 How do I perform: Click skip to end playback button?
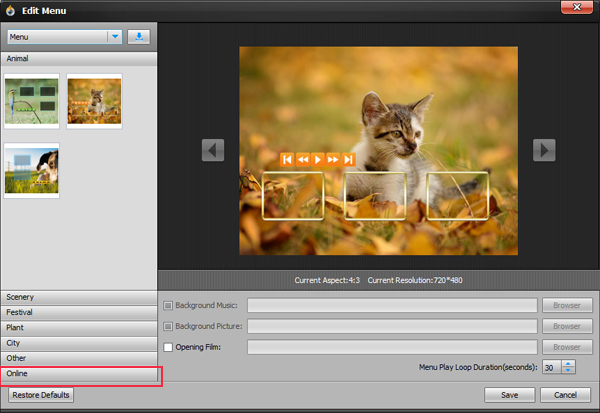348,160
